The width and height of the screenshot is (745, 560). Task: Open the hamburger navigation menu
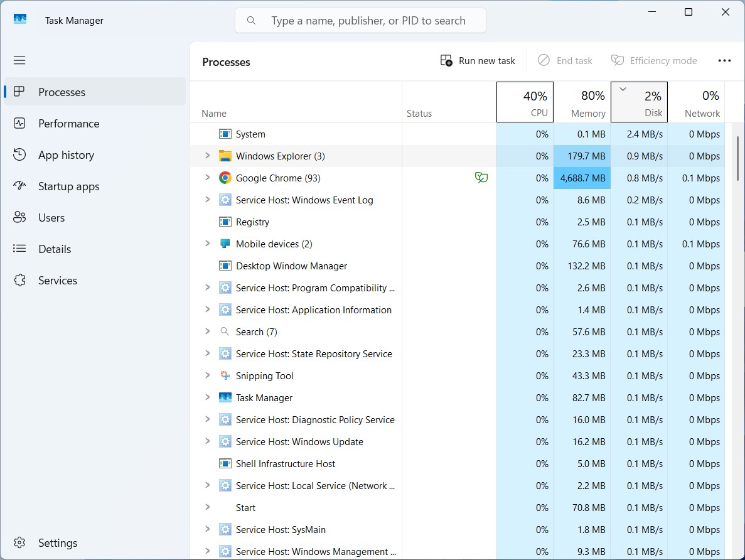[19, 60]
